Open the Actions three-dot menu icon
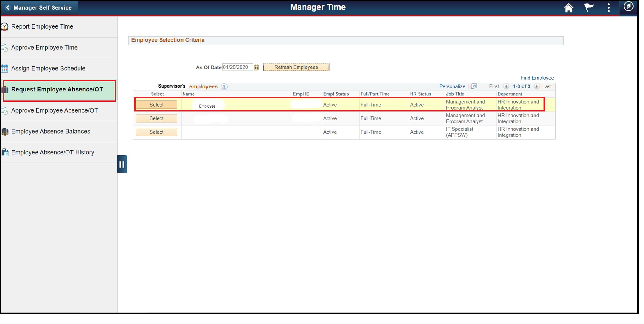The width and height of the screenshot is (644, 324). click(x=608, y=8)
